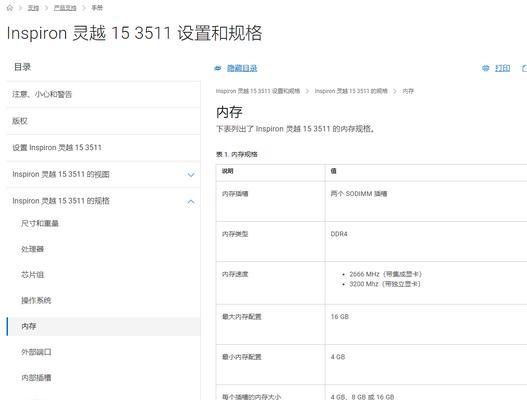Click the 内存速度 table cell
The image size is (527, 400).
pyautogui.click(x=271, y=283)
